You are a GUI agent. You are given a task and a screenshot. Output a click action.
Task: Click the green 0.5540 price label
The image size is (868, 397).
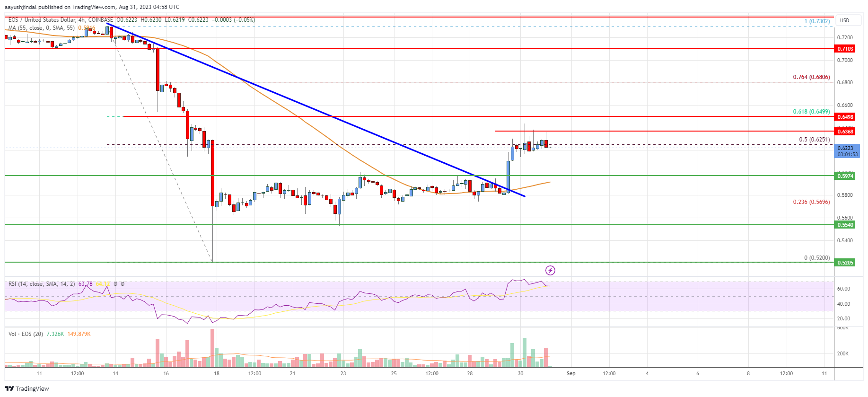(845, 225)
